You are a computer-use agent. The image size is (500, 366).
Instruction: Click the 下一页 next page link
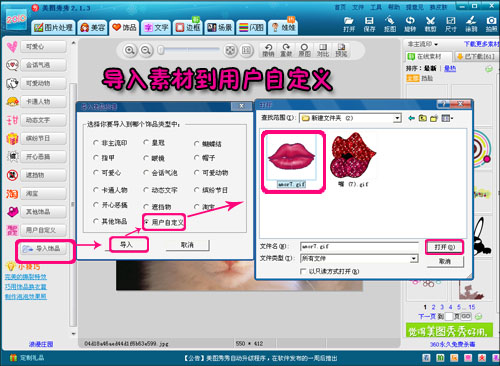point(427,316)
